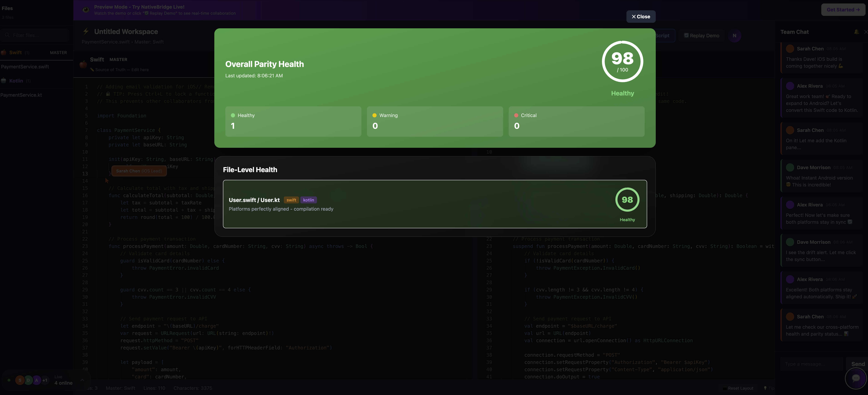Expand the Kotlin file group in sidebar
This screenshot has height=395, width=868.
click(x=16, y=81)
